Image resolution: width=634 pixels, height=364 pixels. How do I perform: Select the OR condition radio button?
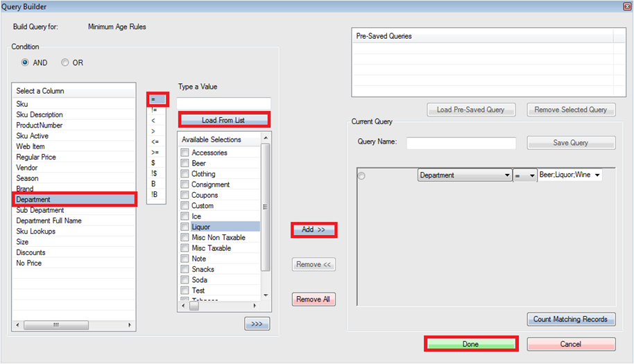pos(65,62)
